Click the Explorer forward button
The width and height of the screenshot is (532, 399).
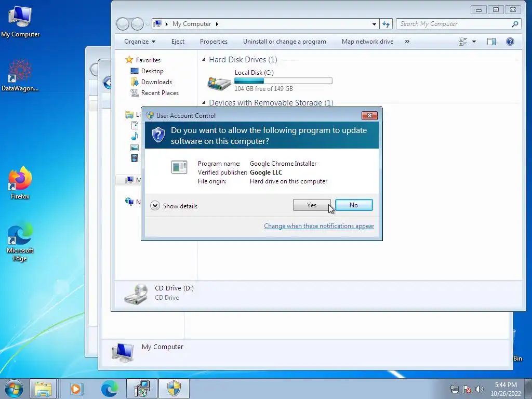(x=137, y=24)
